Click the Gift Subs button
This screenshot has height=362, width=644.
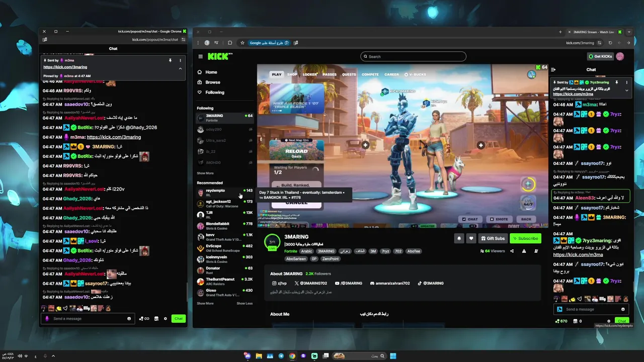coord(492,238)
